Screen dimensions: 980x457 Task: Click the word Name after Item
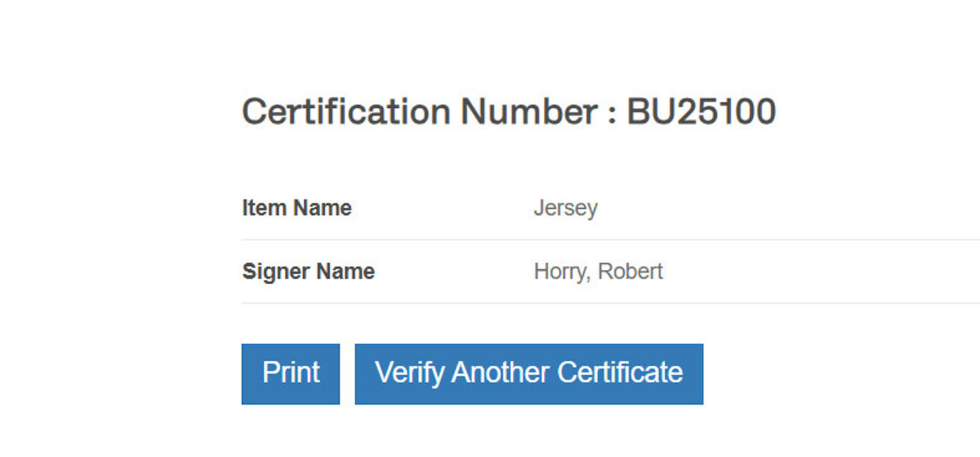[320, 207]
